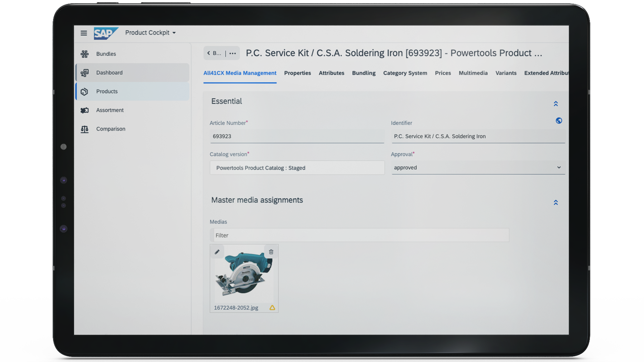The height and width of the screenshot is (362, 644).
Task: Delete the media using the trash icon
Action: coord(271,251)
